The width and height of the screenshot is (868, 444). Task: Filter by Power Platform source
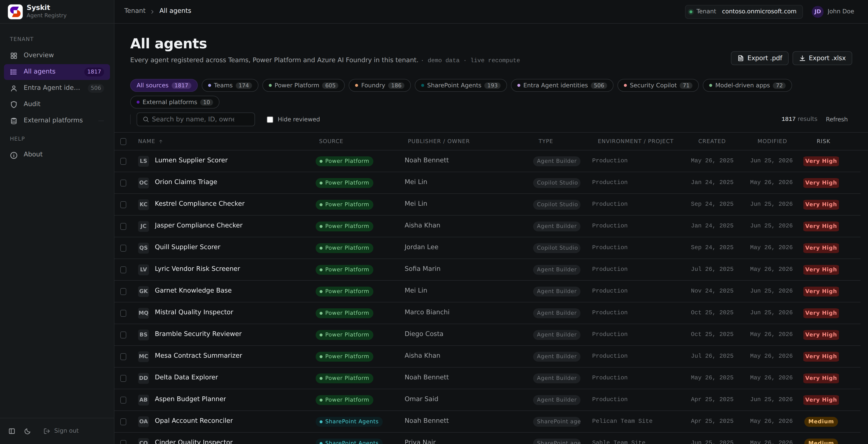tap(303, 86)
